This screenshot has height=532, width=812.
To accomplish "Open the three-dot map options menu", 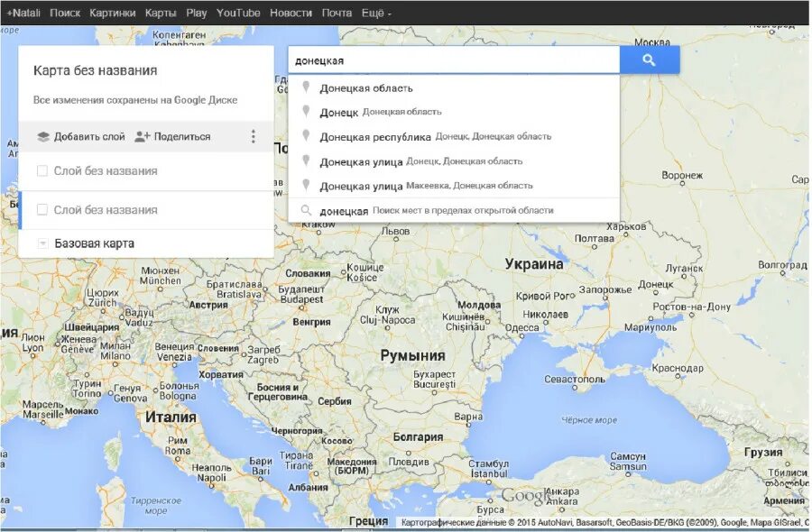I will (254, 136).
